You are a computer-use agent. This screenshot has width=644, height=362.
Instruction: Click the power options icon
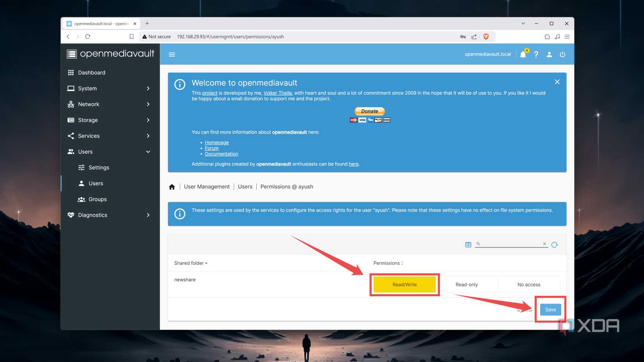[562, 54]
